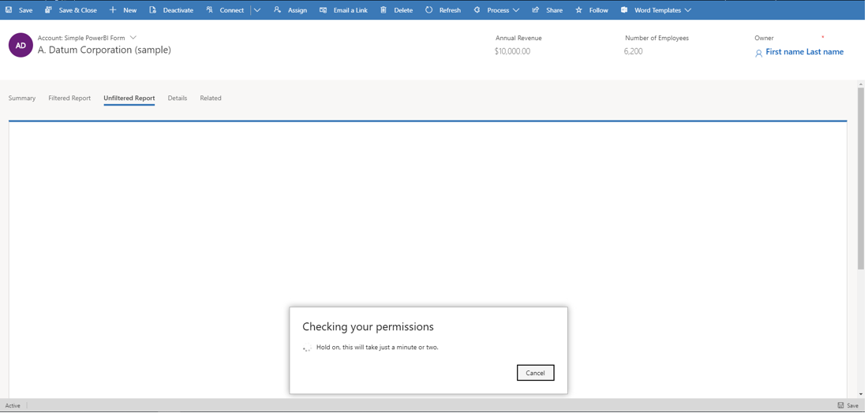Click the Delete trash can icon
The height and width of the screenshot is (413, 868).
click(x=383, y=10)
